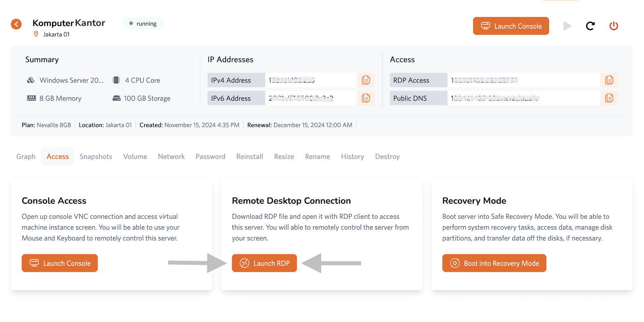Click the restart server icon
Viewport: 644px width, 322px height.
tap(590, 26)
